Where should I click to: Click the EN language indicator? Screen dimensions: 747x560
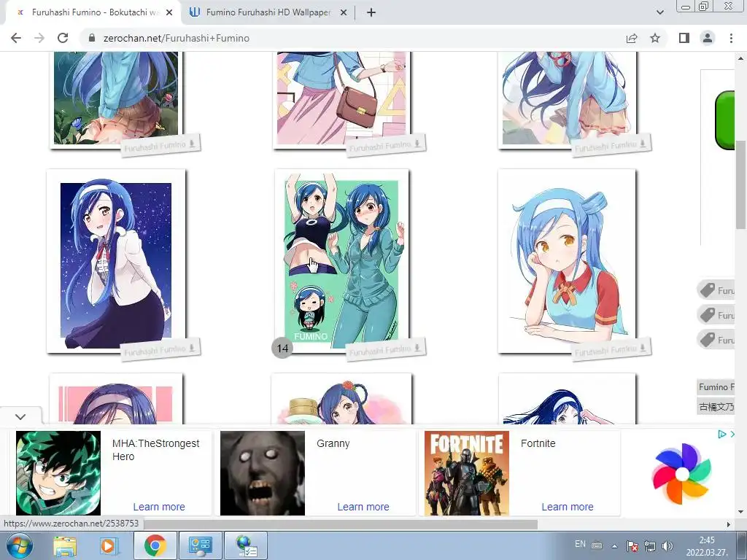580,544
